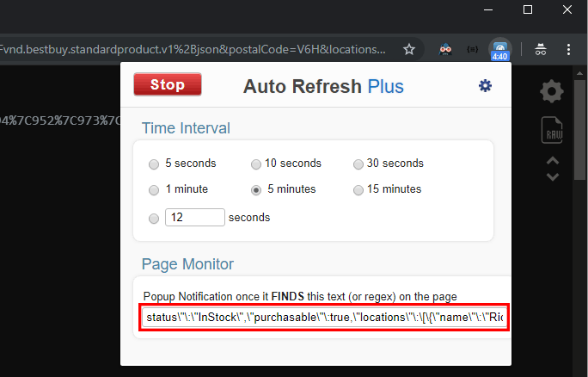588x377 pixels.
Task: Minimize the browser window
Action: click(x=488, y=9)
